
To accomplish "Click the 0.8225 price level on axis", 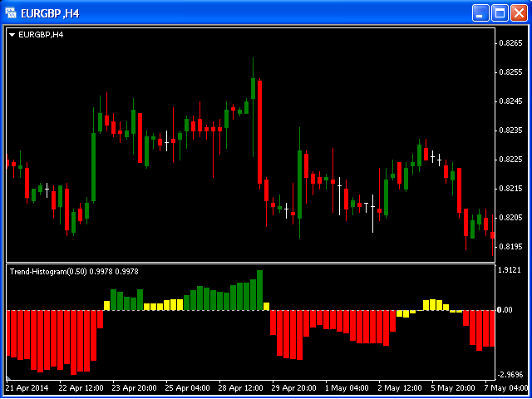I will click(508, 160).
